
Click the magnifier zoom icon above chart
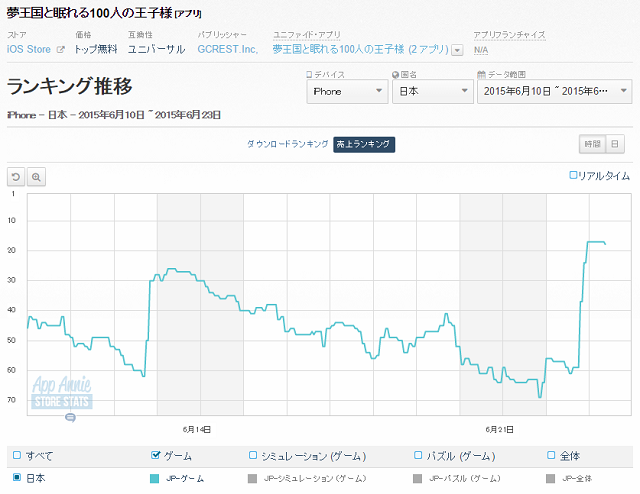click(36, 176)
